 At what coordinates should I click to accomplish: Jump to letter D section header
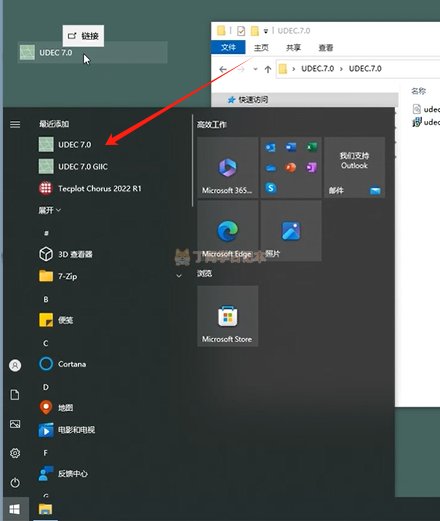pos(46,387)
